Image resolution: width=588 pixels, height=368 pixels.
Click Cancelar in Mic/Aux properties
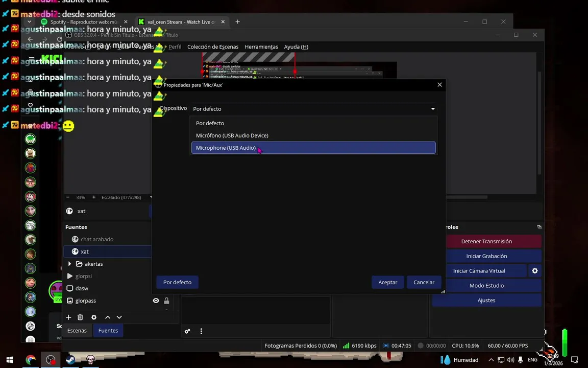coord(424,282)
